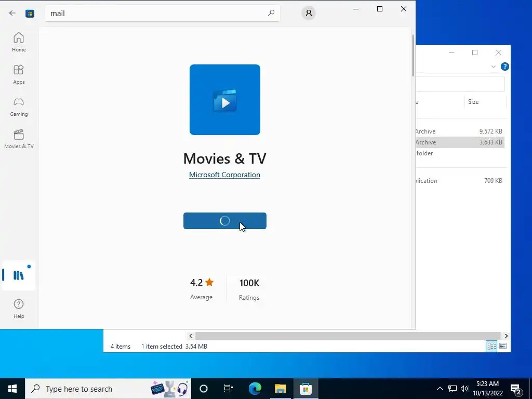Open the Windows Start menu

12,389
